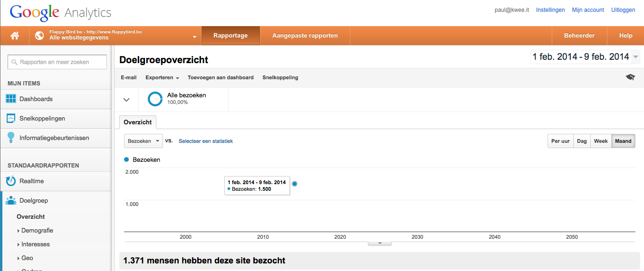The image size is (644, 271).
Task: Open the Alle websitegegevens account dropdown
Action: pyautogui.click(x=115, y=36)
